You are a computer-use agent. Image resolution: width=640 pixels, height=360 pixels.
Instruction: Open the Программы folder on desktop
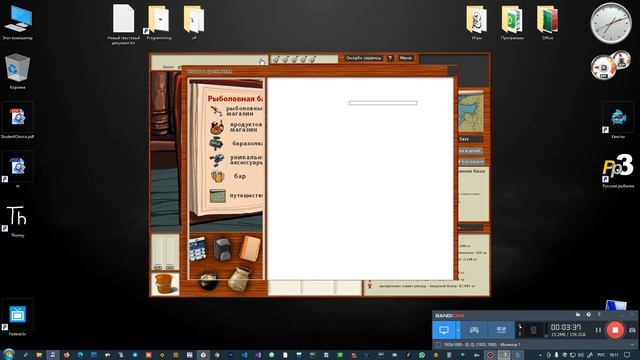tap(512, 22)
